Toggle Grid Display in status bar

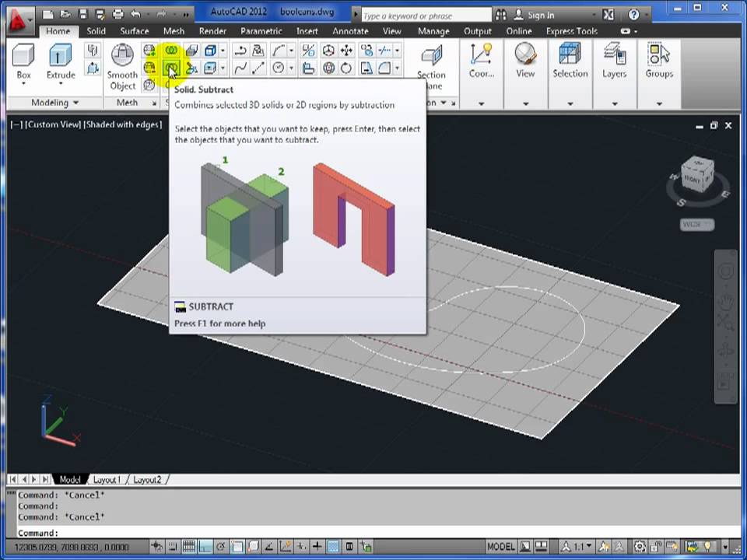[x=188, y=546]
